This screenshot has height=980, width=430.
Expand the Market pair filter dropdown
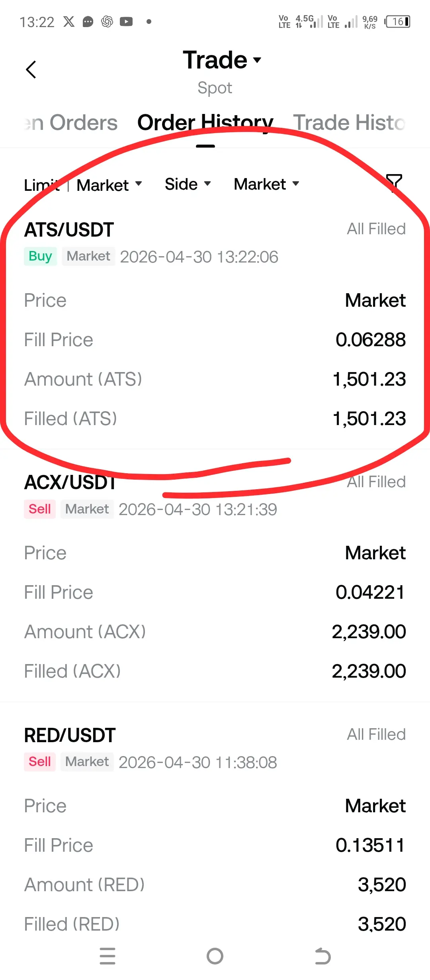266,184
